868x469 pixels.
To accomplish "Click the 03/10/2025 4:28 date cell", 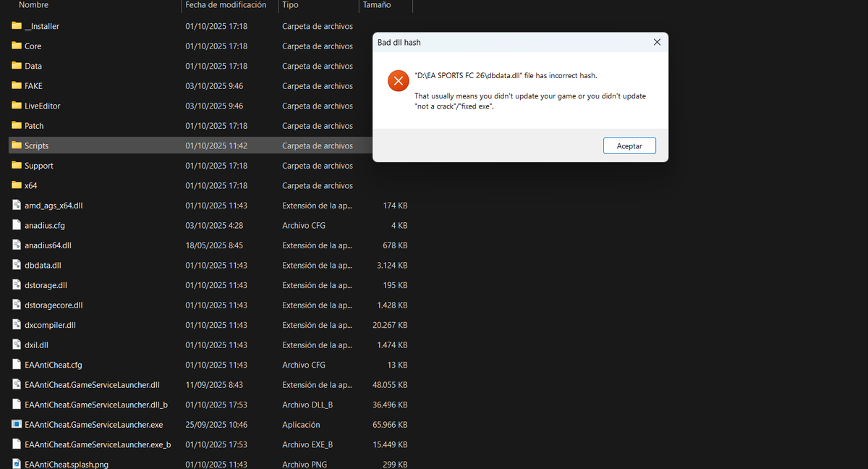I will [x=214, y=225].
